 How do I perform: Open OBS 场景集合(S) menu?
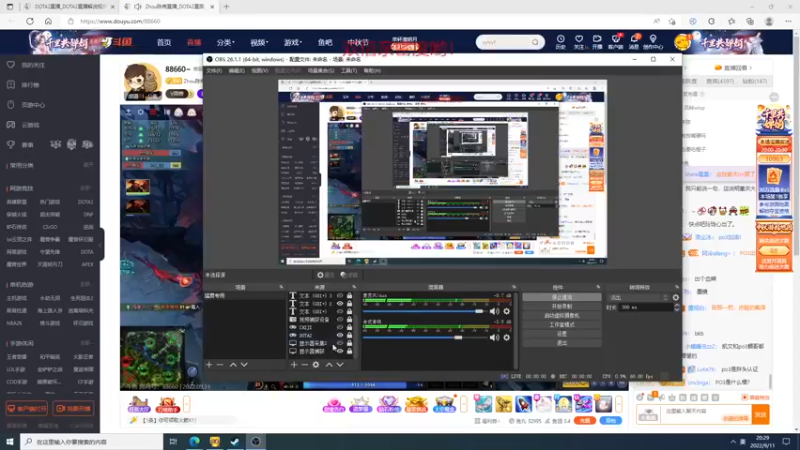click(x=320, y=70)
